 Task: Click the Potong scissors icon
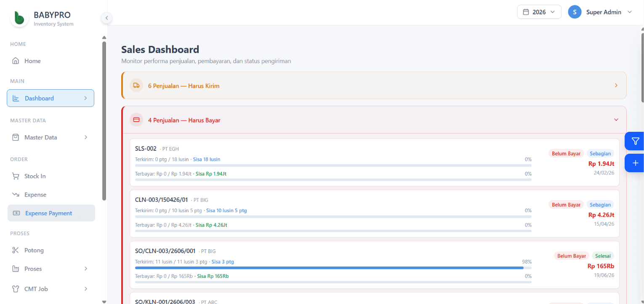(x=16, y=250)
